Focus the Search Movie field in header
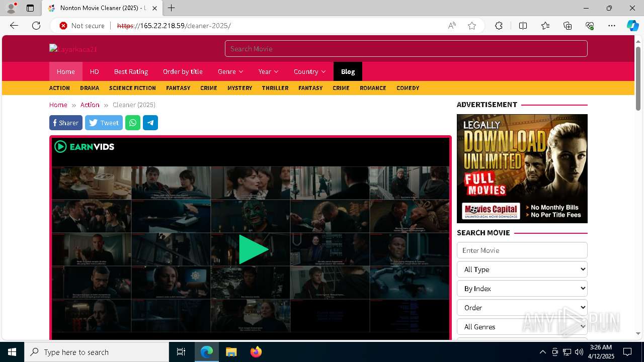644x362 pixels. 406,49
